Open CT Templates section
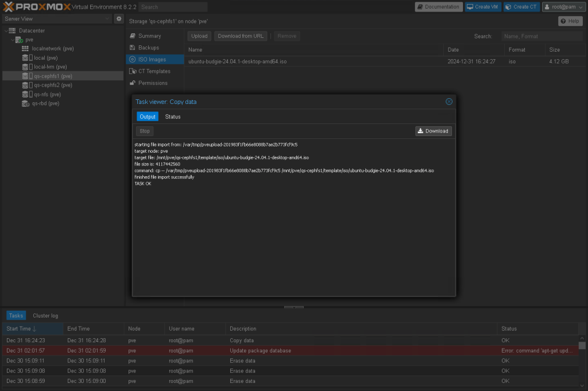 pyautogui.click(x=154, y=71)
